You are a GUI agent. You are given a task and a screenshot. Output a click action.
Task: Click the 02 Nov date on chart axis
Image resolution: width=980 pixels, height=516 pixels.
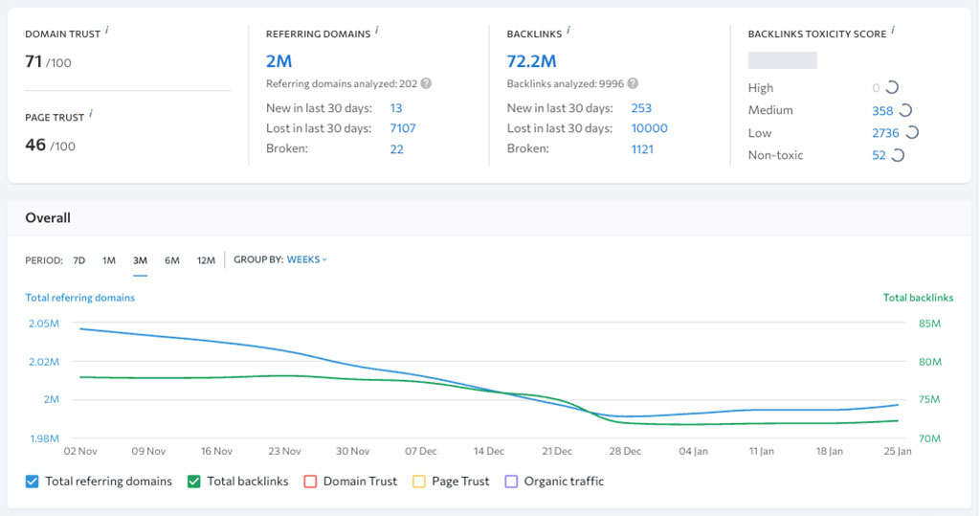click(80, 451)
